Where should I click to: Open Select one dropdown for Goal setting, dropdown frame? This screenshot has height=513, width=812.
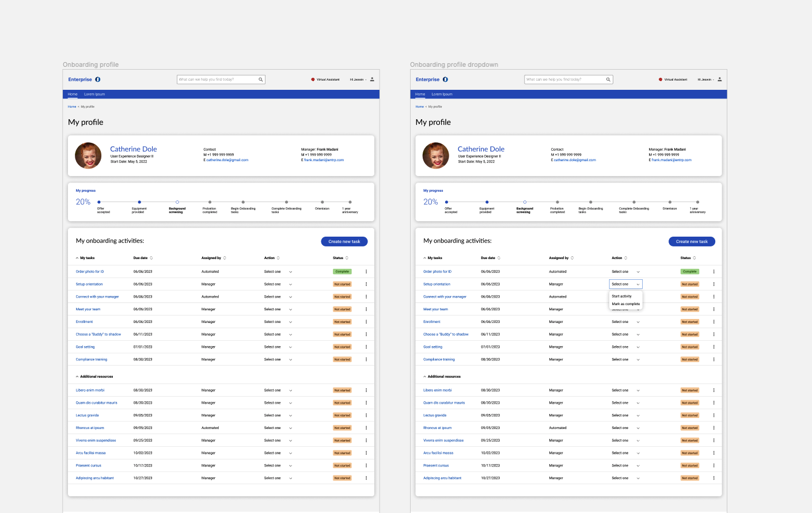coord(626,347)
